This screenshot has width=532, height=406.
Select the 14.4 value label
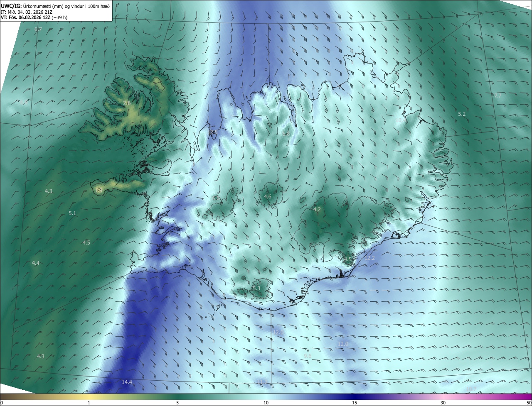click(x=127, y=382)
